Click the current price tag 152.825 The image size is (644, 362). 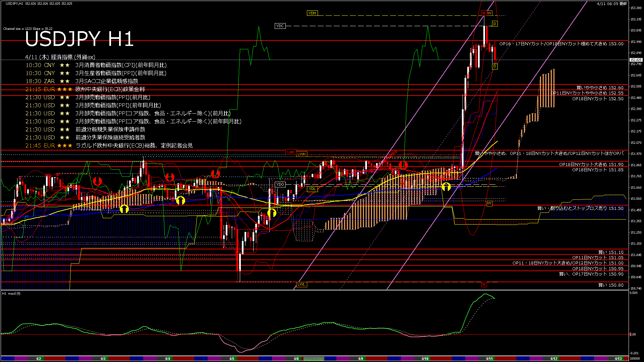pos(636,60)
